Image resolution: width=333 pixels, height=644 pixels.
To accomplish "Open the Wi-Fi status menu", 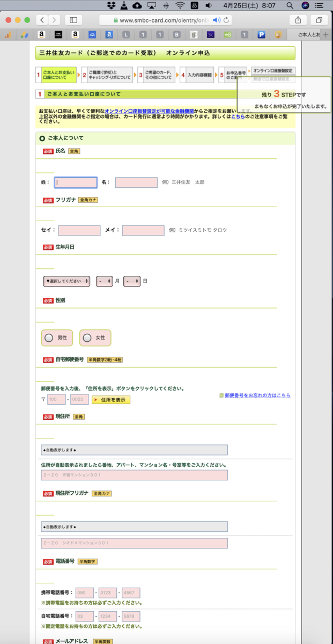I will click(x=180, y=5).
